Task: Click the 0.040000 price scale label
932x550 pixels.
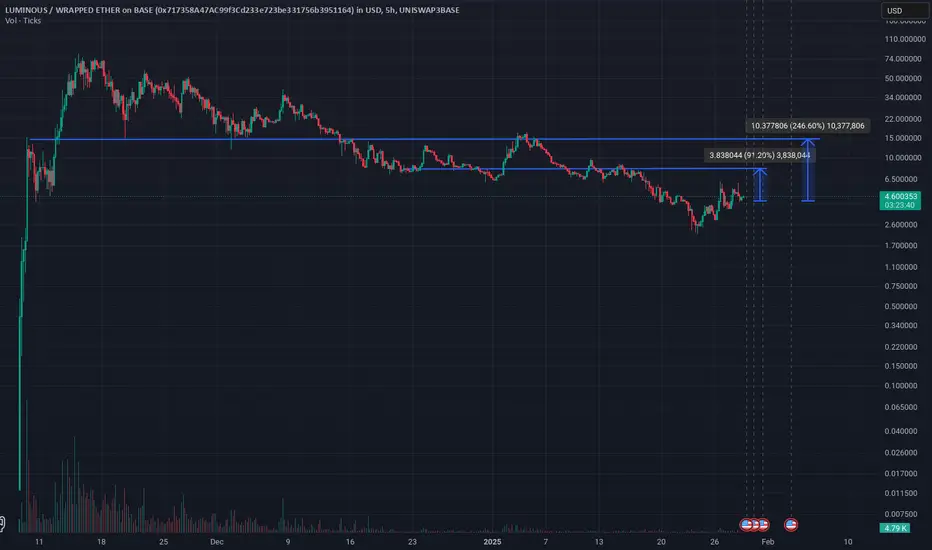Action: click(x=902, y=431)
